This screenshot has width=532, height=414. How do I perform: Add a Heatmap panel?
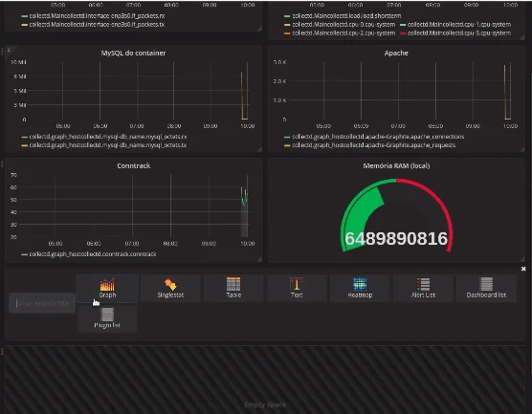point(360,288)
